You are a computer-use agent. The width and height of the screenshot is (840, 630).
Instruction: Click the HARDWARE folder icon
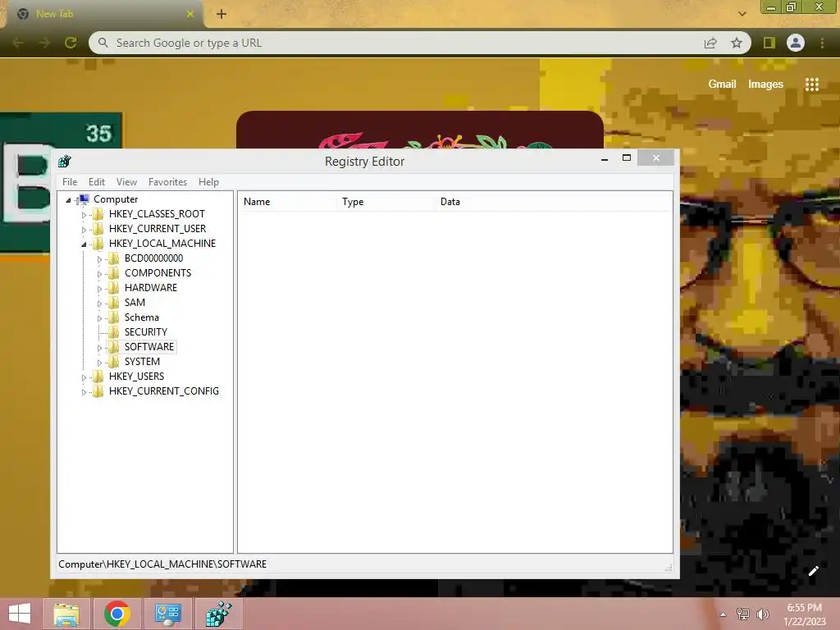coord(113,288)
